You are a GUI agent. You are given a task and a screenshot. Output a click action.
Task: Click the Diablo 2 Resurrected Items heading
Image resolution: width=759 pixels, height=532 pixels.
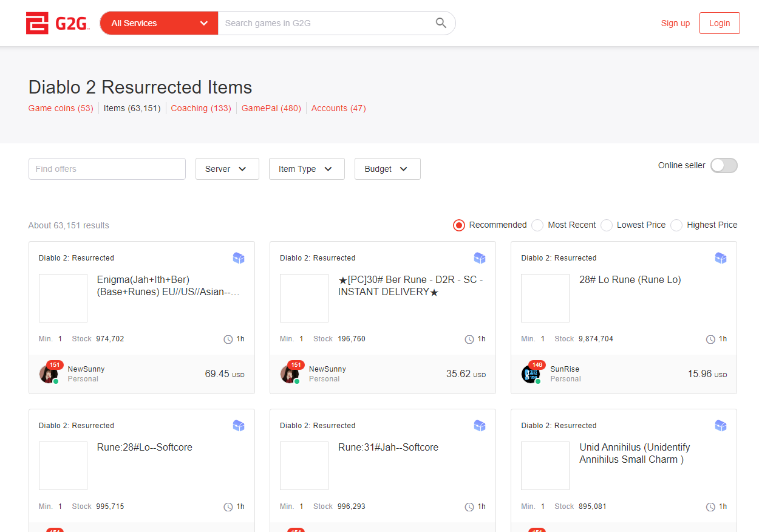point(140,87)
